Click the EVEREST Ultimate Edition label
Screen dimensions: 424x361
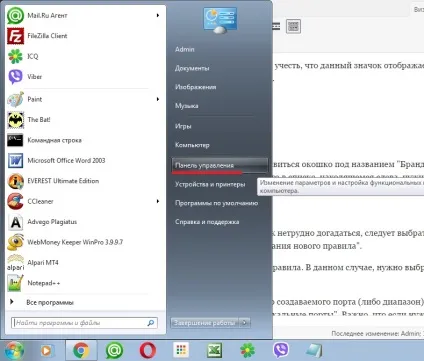pos(63,181)
